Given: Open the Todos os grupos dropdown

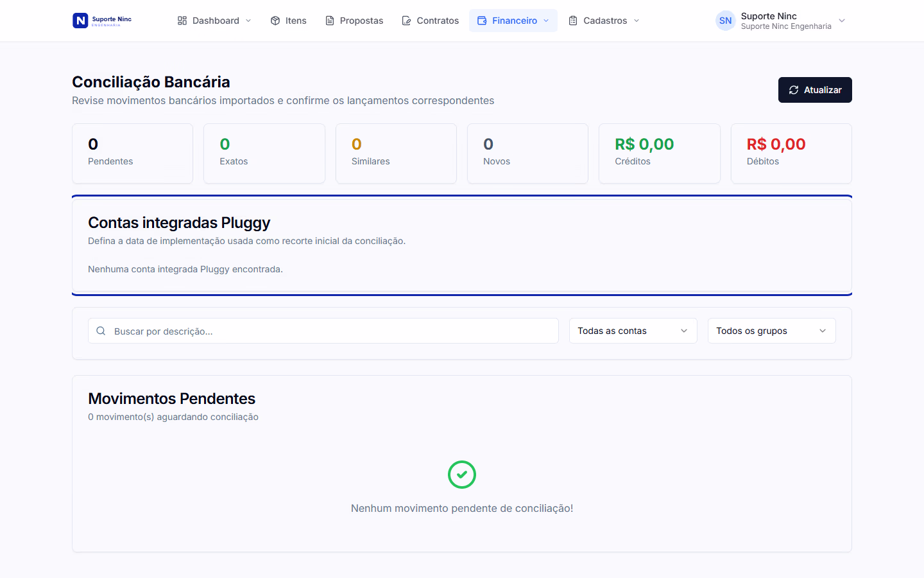Looking at the screenshot, I should tap(772, 331).
